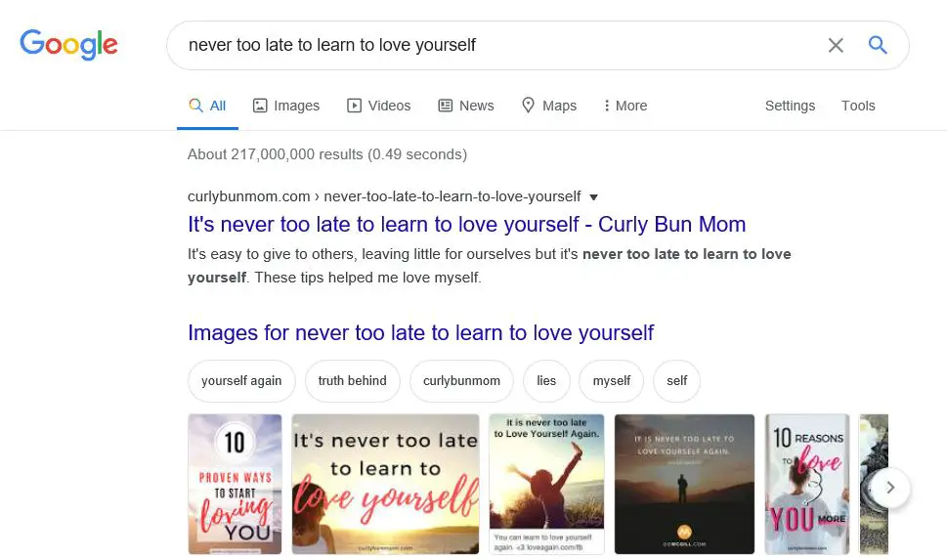Select the 'myself' filter chip
This screenshot has width=947, height=560.
pyautogui.click(x=611, y=380)
